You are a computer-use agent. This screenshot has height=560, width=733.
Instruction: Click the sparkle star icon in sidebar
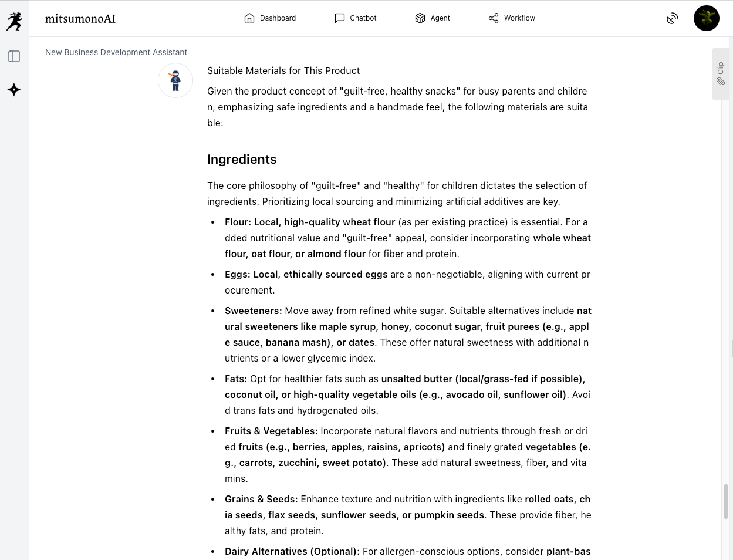click(x=14, y=90)
